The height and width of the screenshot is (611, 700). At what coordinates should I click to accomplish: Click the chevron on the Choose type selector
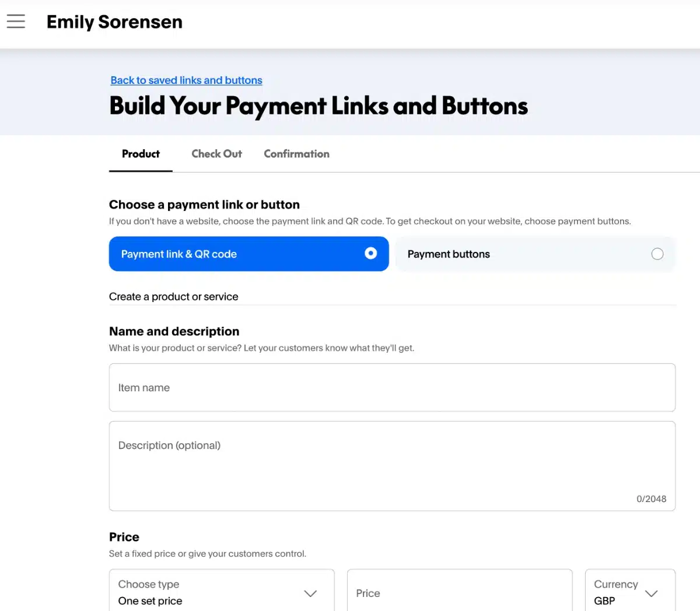tap(310, 594)
